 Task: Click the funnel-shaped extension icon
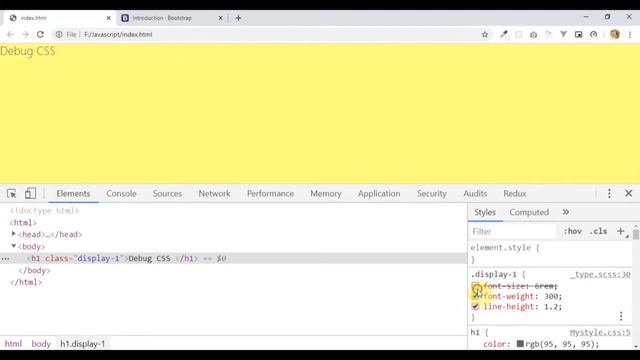click(563, 35)
